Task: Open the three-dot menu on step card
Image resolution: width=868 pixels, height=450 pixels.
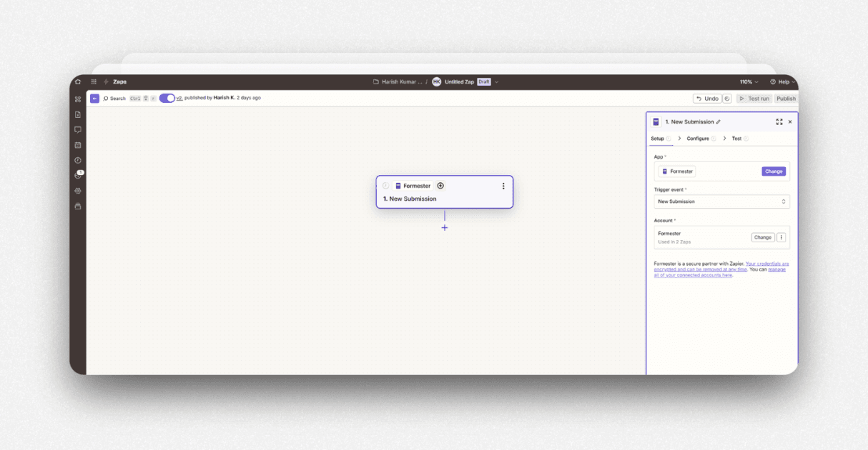Action: click(503, 186)
